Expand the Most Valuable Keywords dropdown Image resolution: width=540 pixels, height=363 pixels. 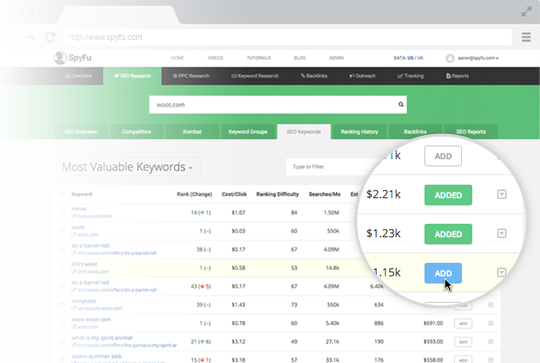pyautogui.click(x=127, y=167)
